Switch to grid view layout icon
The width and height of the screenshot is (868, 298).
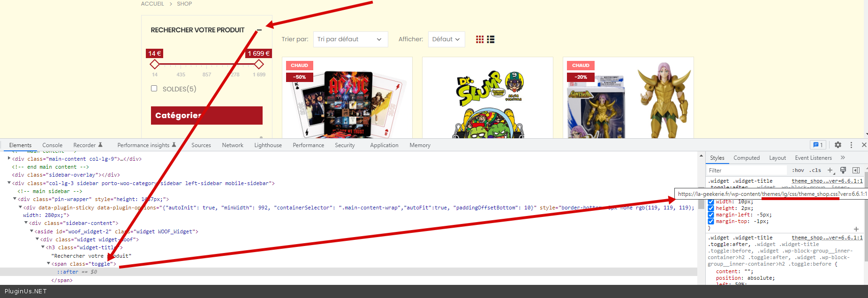click(x=479, y=39)
